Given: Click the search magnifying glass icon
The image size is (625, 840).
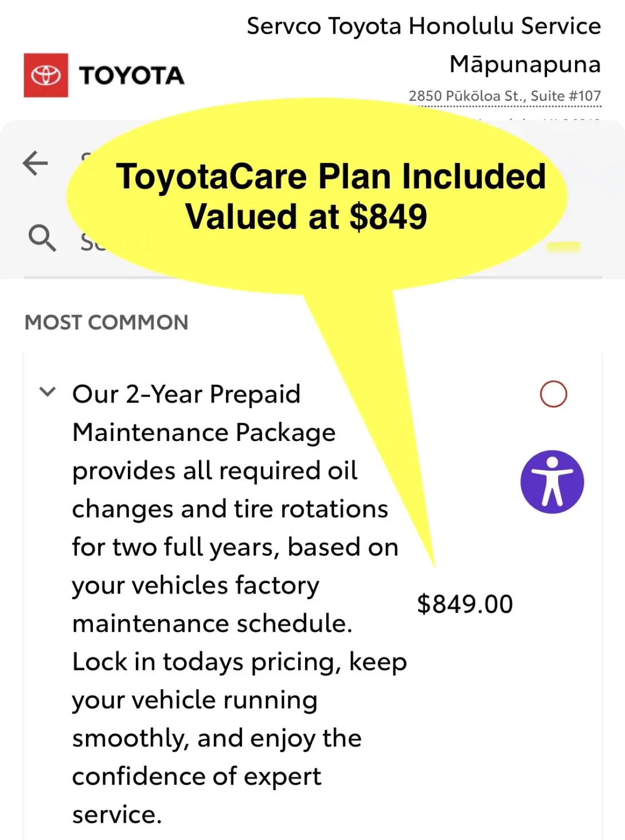Looking at the screenshot, I should click(42, 238).
